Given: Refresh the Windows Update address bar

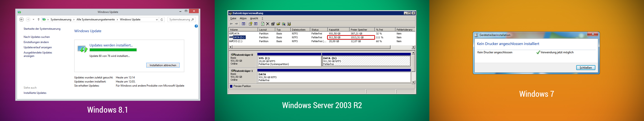Looking at the screenshot, I should (162, 19).
